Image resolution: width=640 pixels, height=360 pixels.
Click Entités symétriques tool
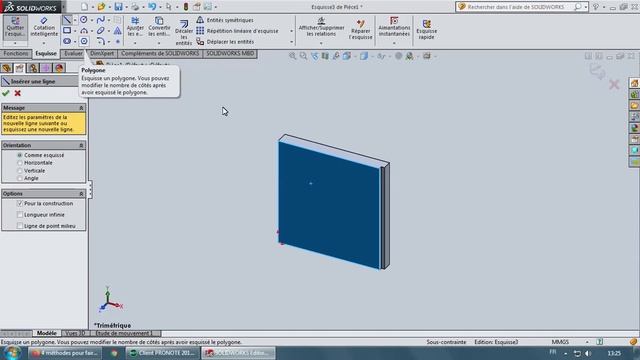point(225,20)
